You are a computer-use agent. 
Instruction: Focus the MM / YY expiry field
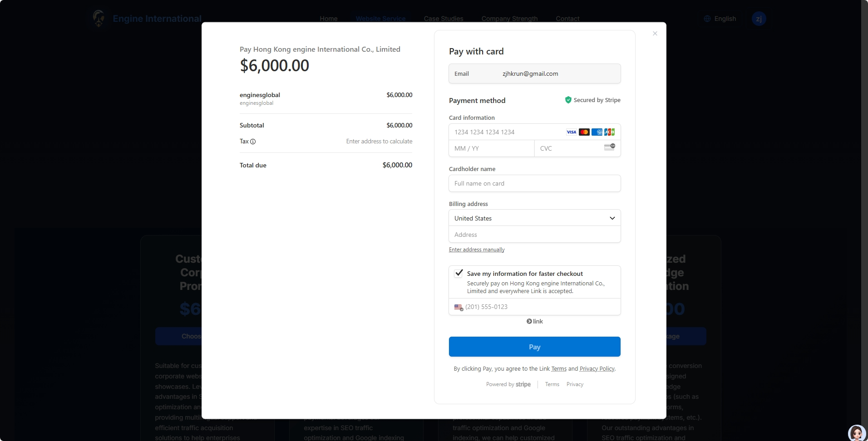click(492, 148)
